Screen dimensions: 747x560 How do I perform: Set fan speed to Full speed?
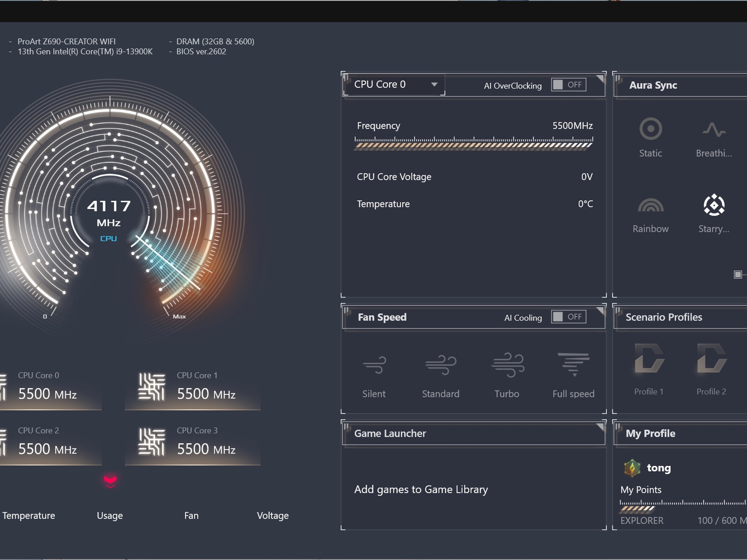tap(574, 365)
